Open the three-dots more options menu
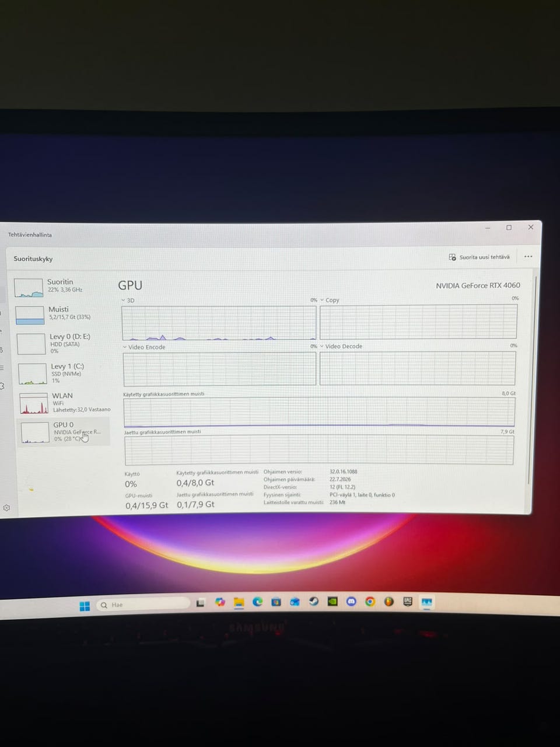 pyautogui.click(x=528, y=257)
